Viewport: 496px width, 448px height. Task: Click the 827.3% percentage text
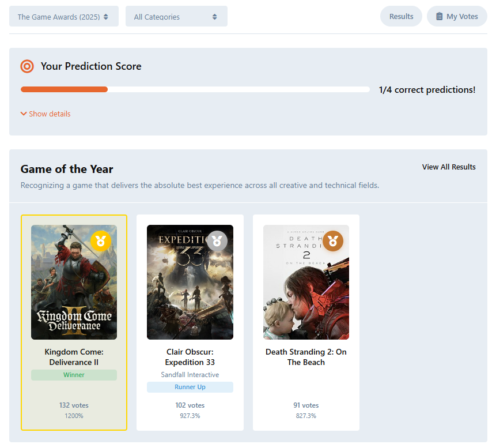click(x=306, y=416)
